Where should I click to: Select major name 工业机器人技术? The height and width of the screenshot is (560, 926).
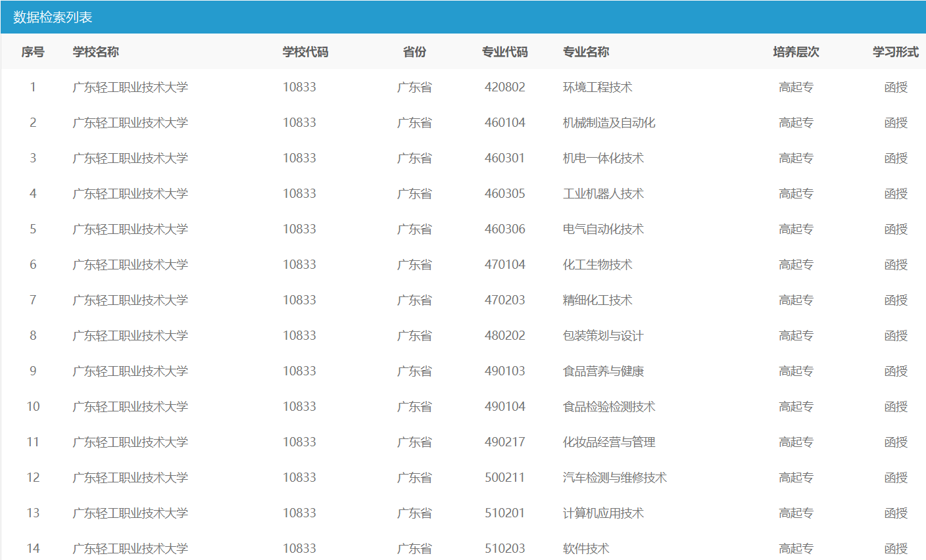coord(603,194)
